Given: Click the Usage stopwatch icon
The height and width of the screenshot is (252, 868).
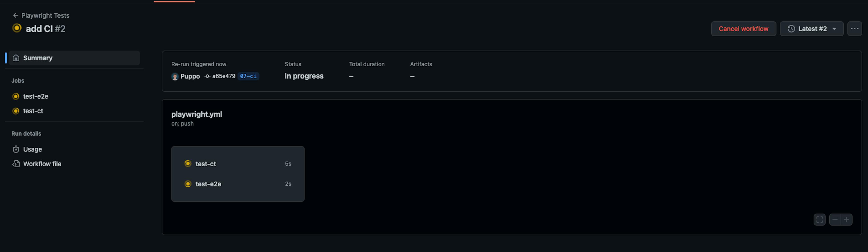Looking at the screenshot, I should click(16, 149).
